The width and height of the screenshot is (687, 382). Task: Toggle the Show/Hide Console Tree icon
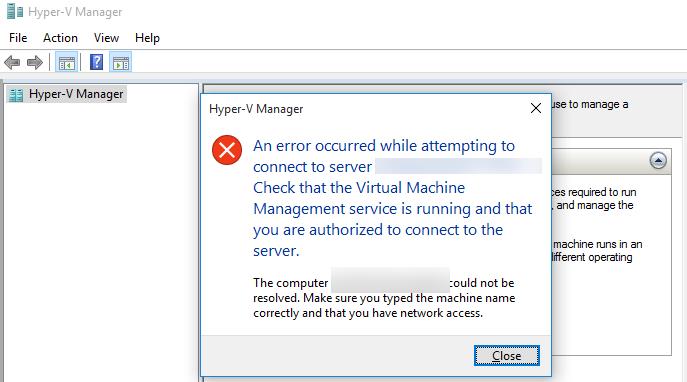(67, 63)
